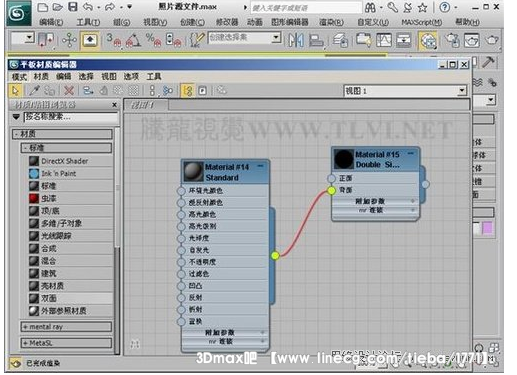The width and height of the screenshot is (517, 375).
Task: Click the 背面 input socket on Material #15
Action: pyautogui.click(x=331, y=190)
